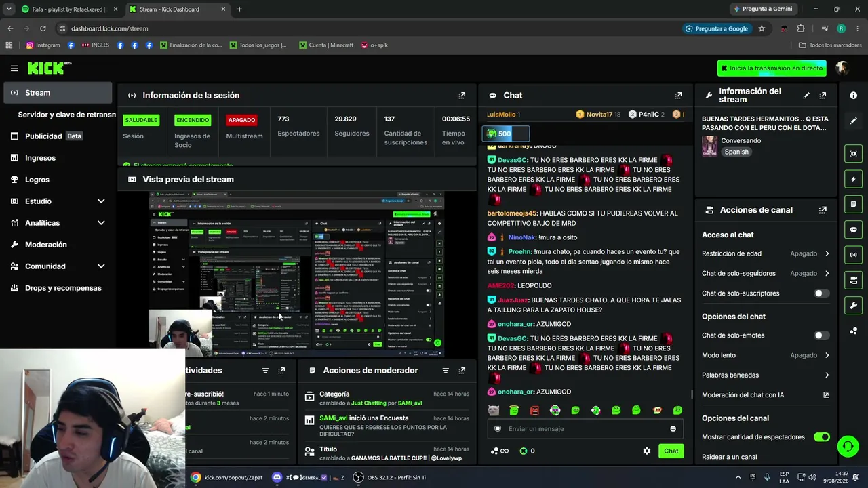Send message with the green Chat button

[671, 451]
